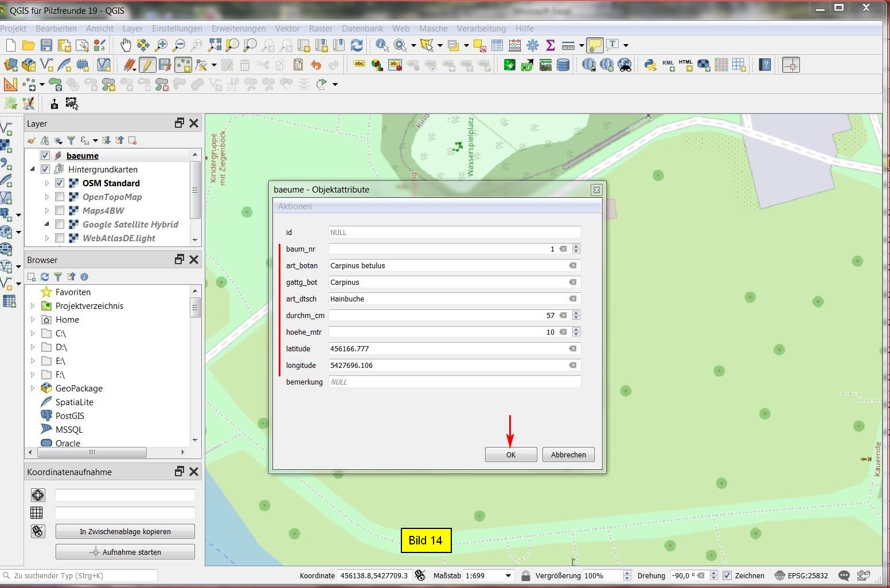The height and width of the screenshot is (588, 890).
Task: Uncheck the baeume layer checkbox
Action: tap(45, 155)
